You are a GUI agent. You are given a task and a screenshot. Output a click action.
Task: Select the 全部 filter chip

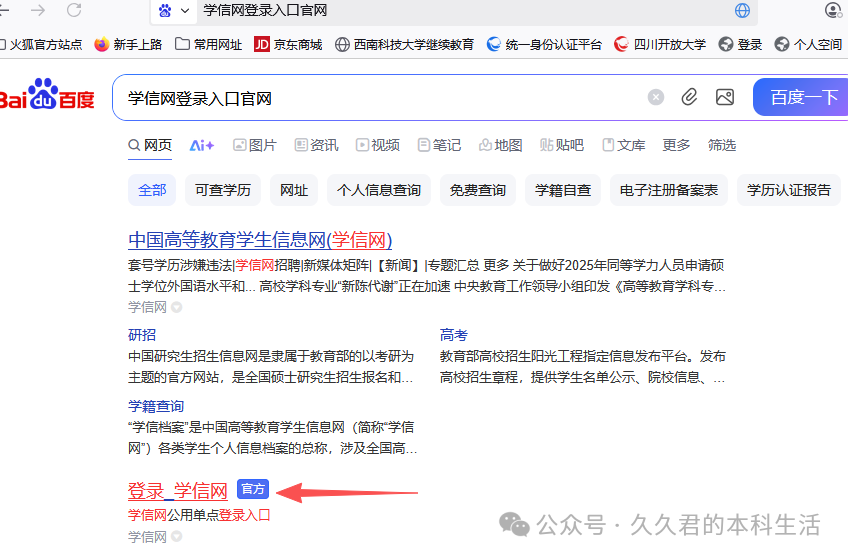pos(152,190)
